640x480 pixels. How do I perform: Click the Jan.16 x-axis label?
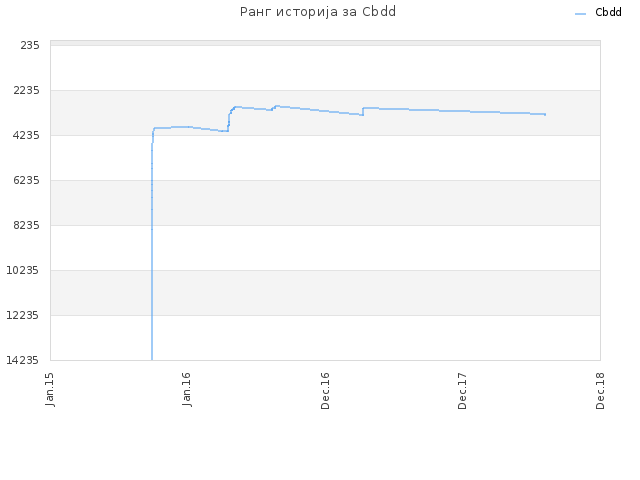pyautogui.click(x=187, y=389)
